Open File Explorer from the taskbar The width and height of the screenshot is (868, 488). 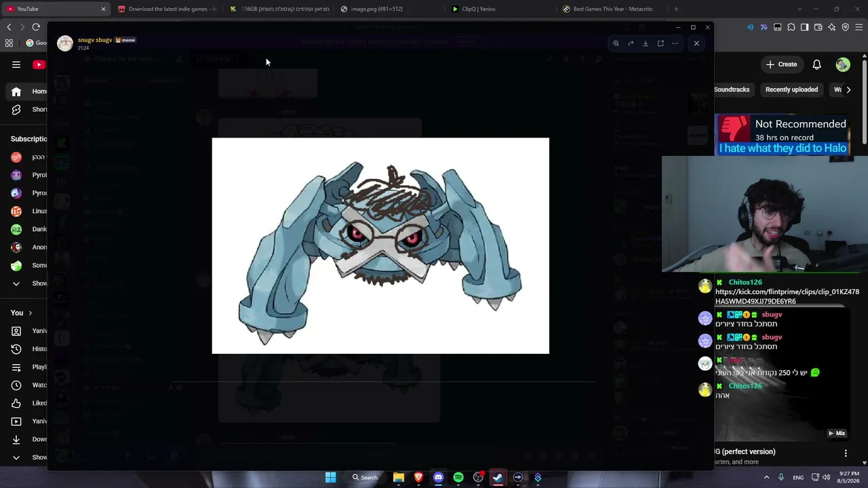399,477
